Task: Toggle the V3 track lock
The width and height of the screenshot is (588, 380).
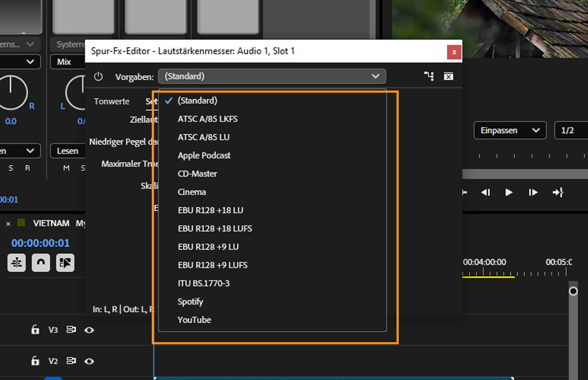Action: [x=35, y=330]
